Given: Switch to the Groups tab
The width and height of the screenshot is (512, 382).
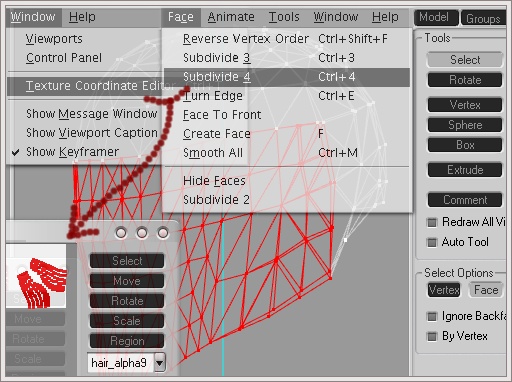Looking at the screenshot, I should click(x=483, y=19).
